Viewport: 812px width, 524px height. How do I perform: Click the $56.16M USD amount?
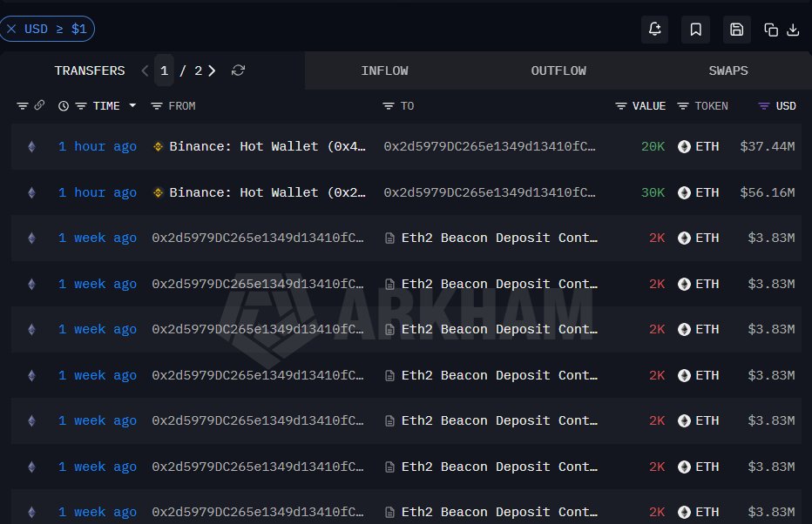coord(768,193)
